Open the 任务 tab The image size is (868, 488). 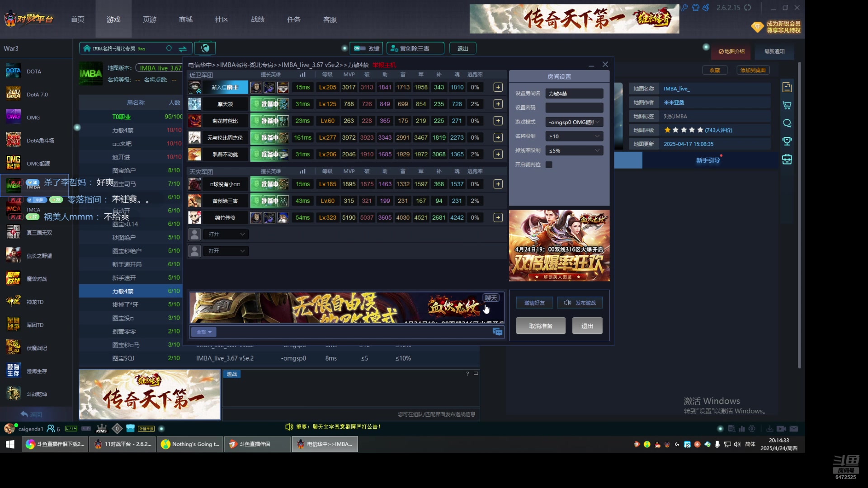(x=294, y=19)
